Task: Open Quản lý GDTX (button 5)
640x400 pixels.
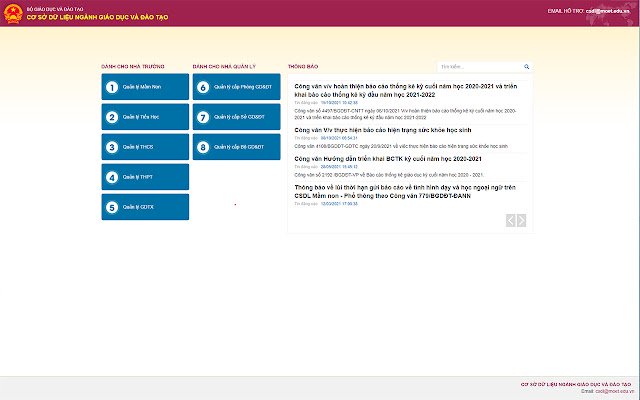Action: pos(145,207)
